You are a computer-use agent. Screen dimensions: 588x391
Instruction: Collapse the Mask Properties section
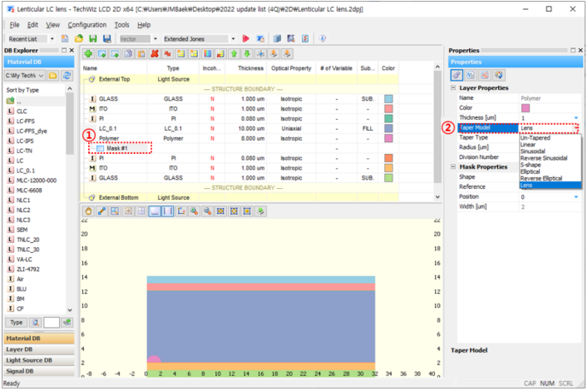pyautogui.click(x=453, y=166)
